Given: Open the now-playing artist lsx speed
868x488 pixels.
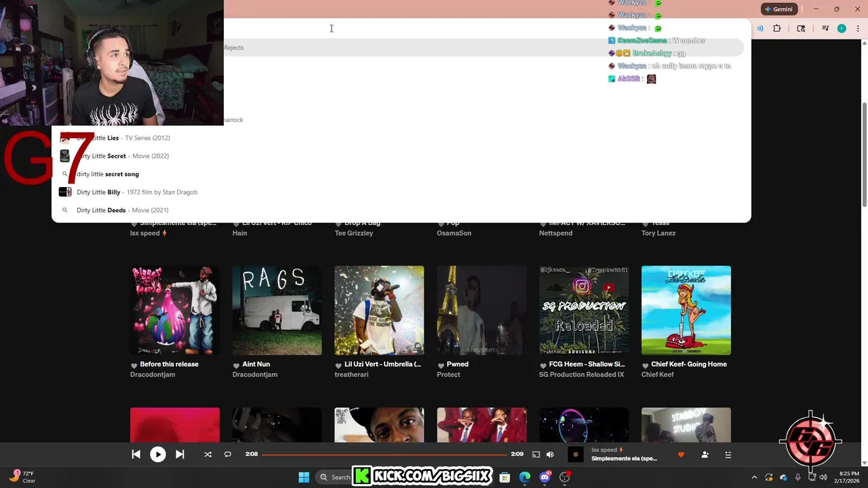Looking at the screenshot, I should point(607,450).
